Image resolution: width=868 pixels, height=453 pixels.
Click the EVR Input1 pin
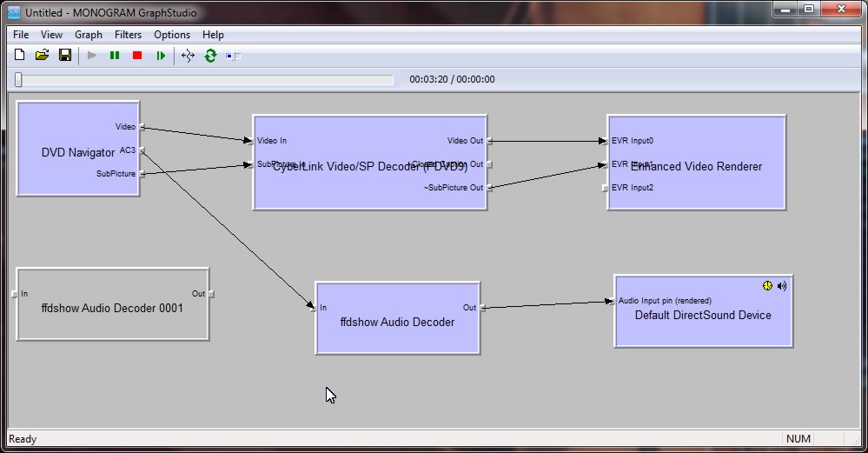tap(605, 164)
